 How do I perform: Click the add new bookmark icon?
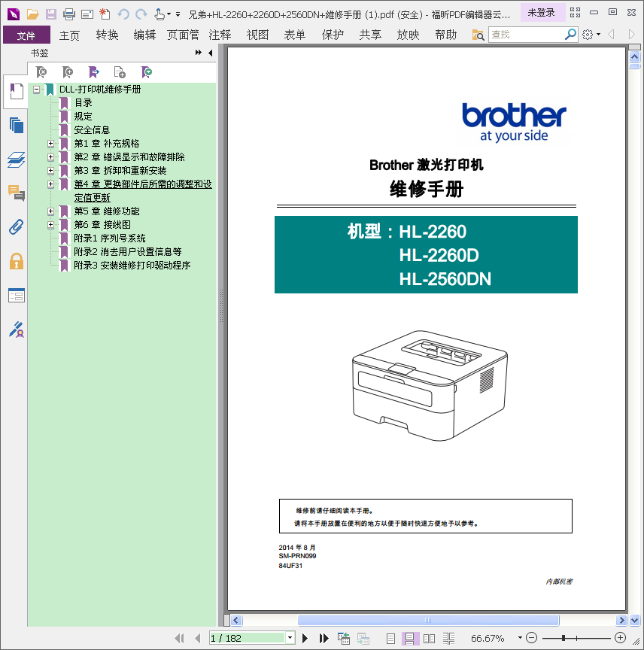(x=68, y=72)
